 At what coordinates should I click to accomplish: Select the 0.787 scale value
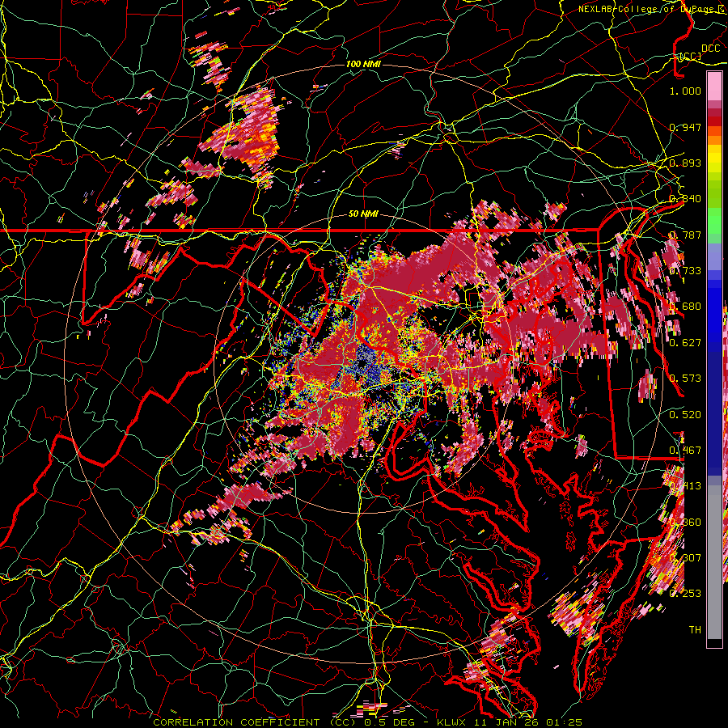pyautogui.click(x=685, y=235)
